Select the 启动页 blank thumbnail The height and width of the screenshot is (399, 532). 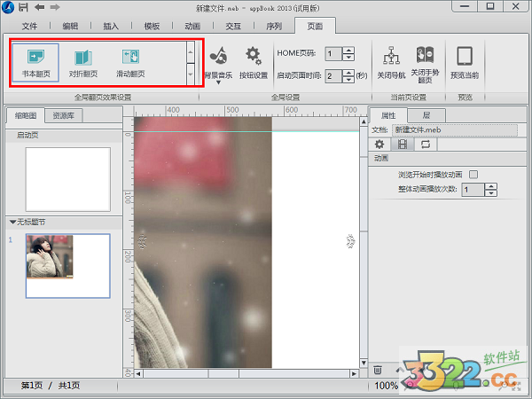[68, 179]
